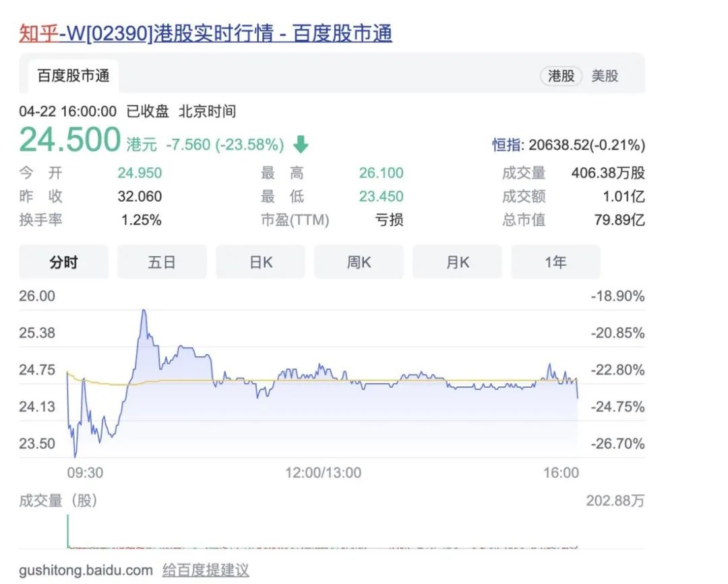Click the green down arrow icon
The width and height of the screenshot is (728, 584).
301,144
